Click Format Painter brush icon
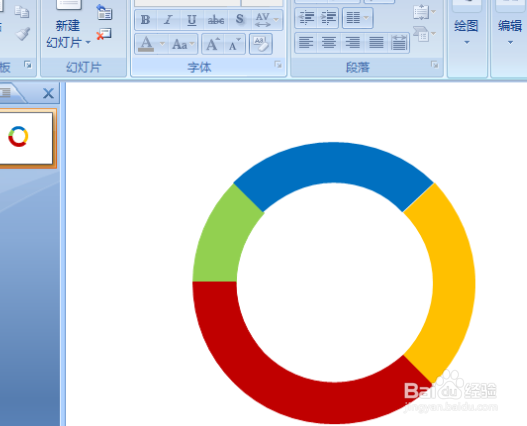The image size is (527, 426). [23, 34]
